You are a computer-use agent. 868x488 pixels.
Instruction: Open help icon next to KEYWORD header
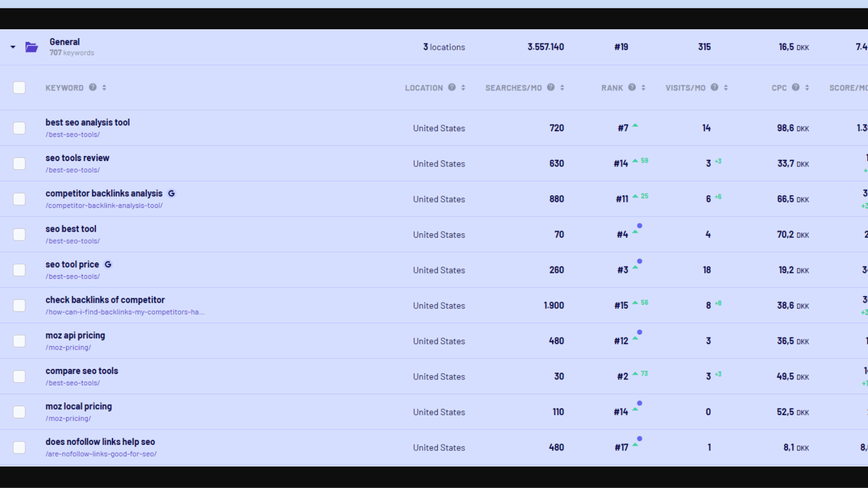93,87
